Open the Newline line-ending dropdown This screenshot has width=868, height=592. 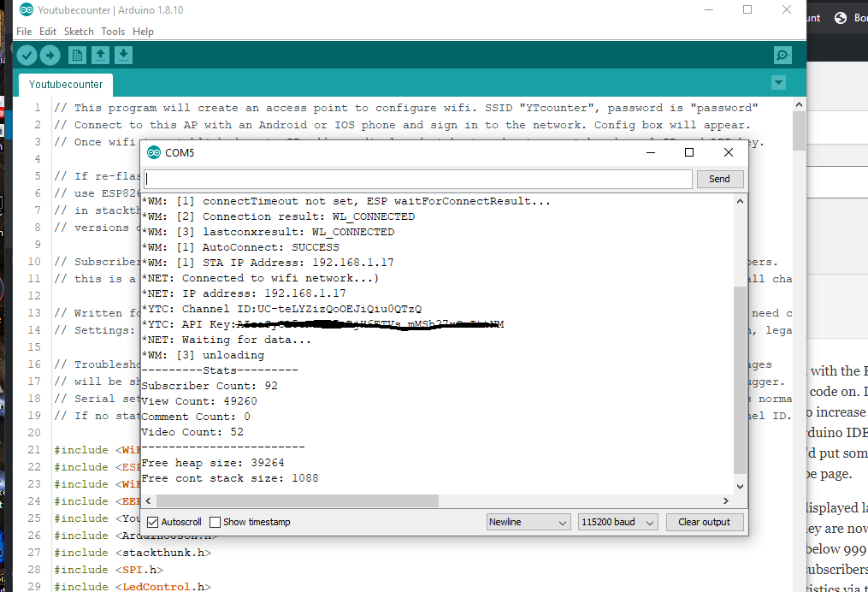click(528, 522)
